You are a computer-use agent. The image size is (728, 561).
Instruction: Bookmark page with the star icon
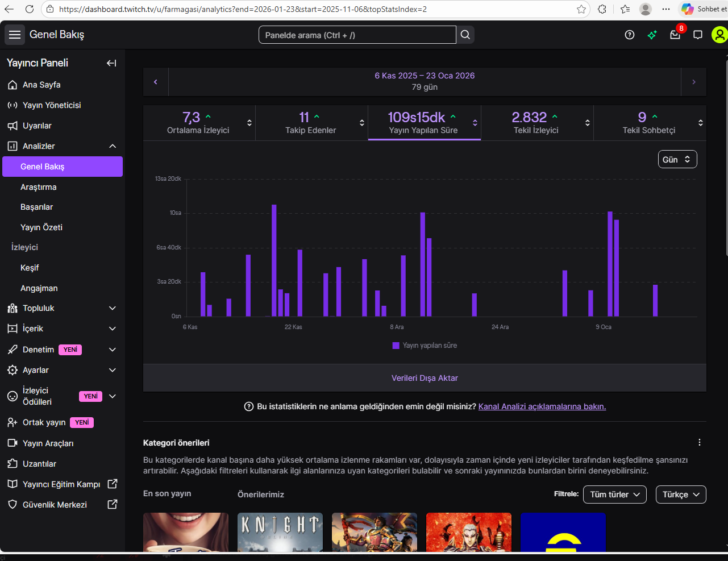pyautogui.click(x=581, y=9)
